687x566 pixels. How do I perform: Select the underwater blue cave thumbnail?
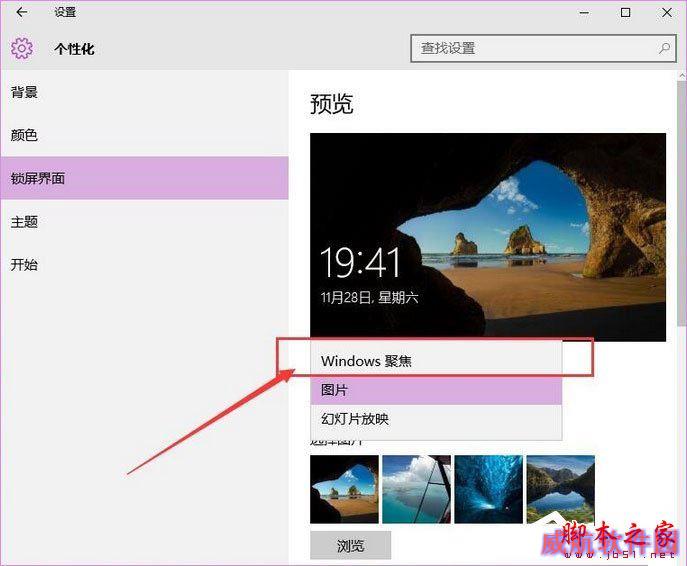pyautogui.click(x=489, y=489)
